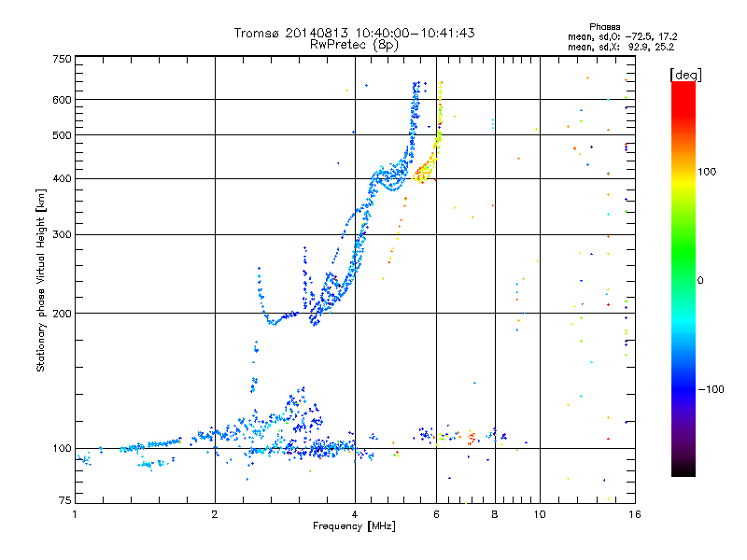
Task: Click the y-axis tick label '500'
Action: (62, 135)
